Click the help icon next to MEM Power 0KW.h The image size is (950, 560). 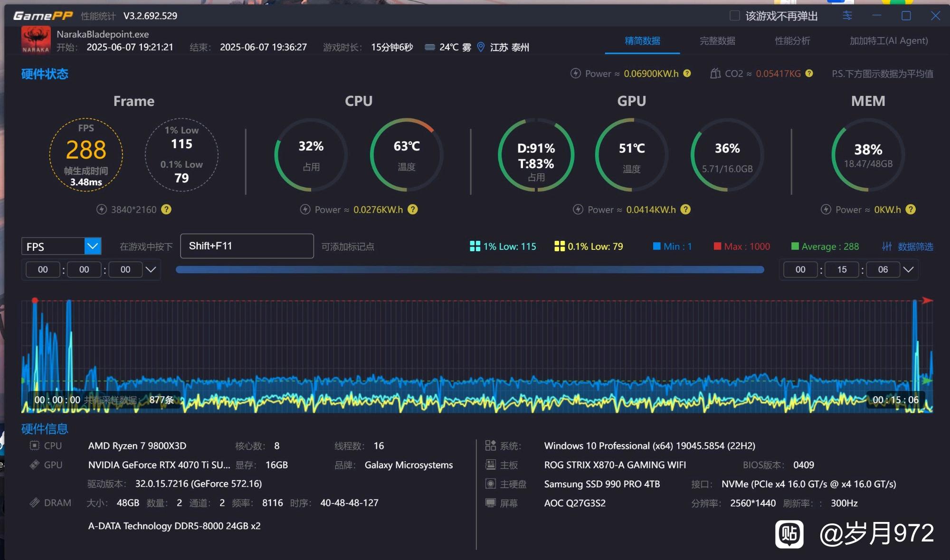pos(911,209)
